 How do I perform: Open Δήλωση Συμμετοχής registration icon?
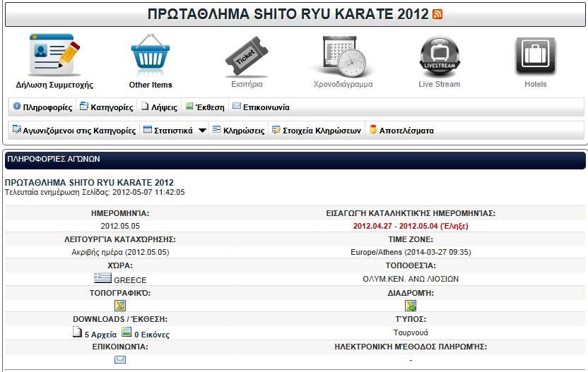click(54, 56)
